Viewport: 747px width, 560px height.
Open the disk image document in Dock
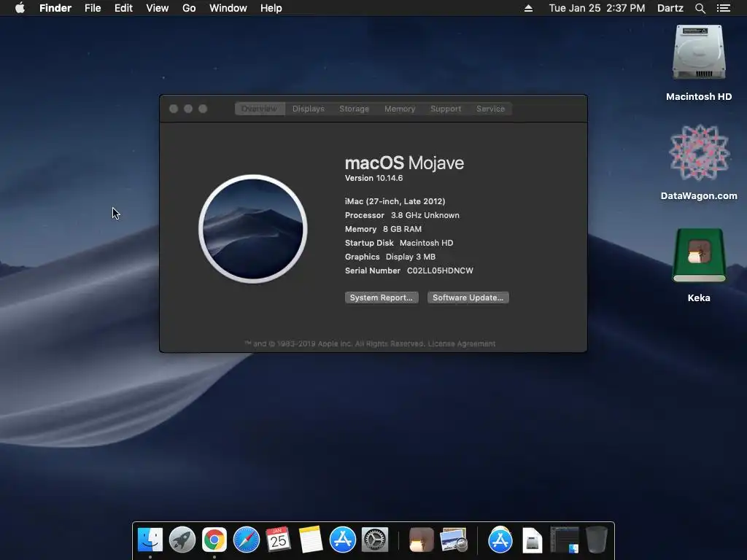pos(532,540)
